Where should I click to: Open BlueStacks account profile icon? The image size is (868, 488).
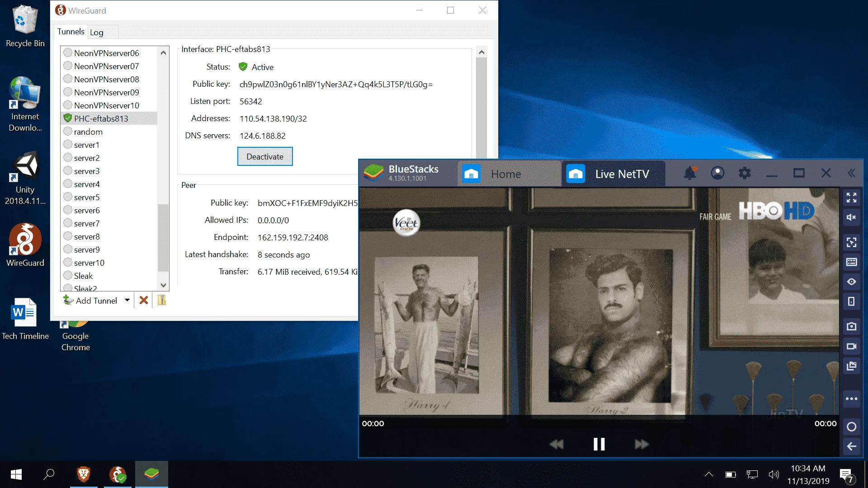(x=717, y=173)
